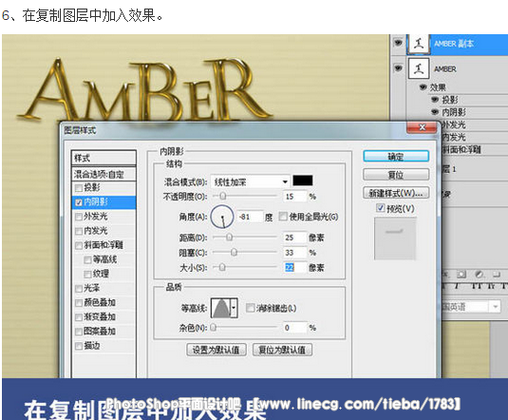Click the 复位 button
Image resolution: width=508 pixels, height=420 pixels.
click(396, 175)
